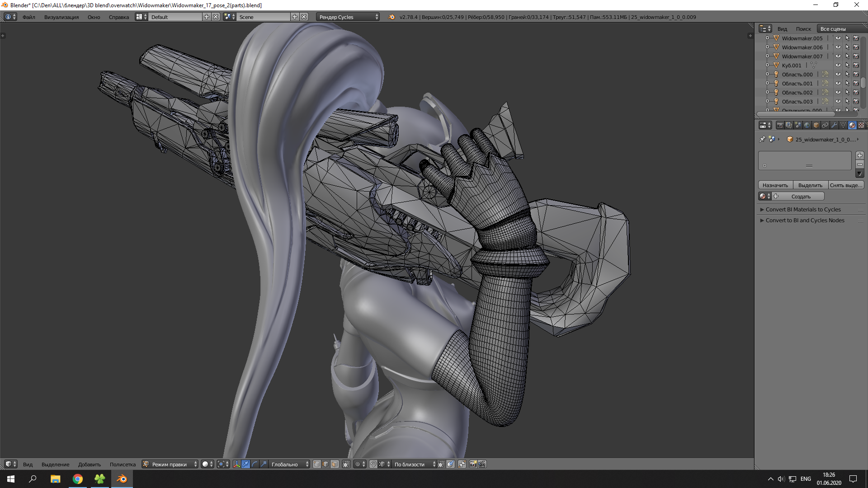Viewport: 868px width, 488px height.
Task: Open the Полисетка menu in viewport header
Action: pos(123,464)
